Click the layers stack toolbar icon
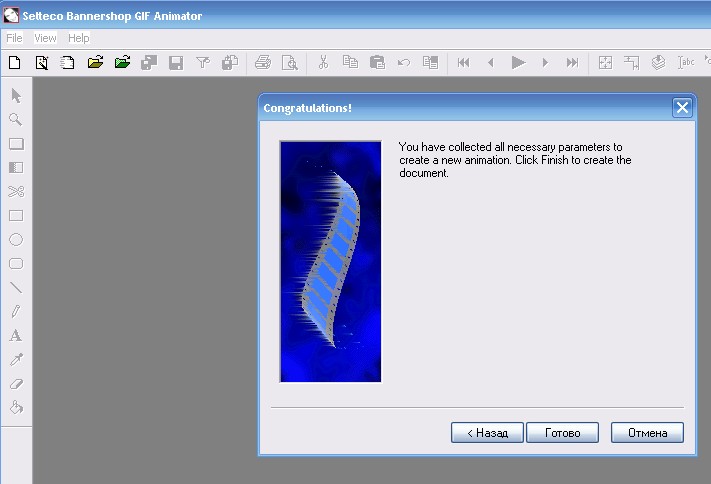Screen dimensions: 711x484 click(658, 62)
